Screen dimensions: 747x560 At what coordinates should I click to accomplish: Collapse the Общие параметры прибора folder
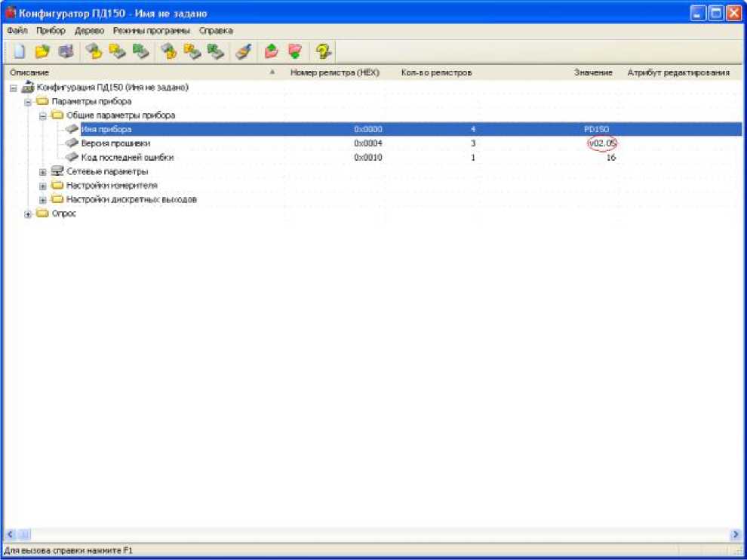tap(43, 115)
